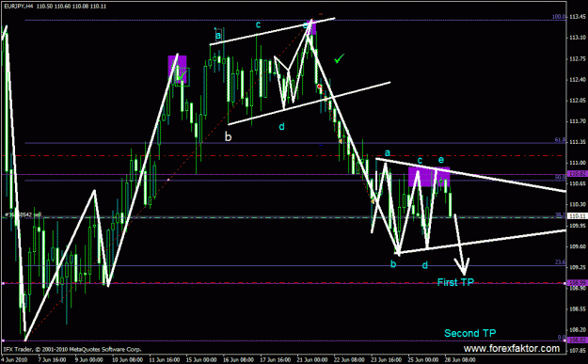Click the 23.6 Fibonacci level label
The height and width of the screenshot is (364, 588).
(x=560, y=262)
